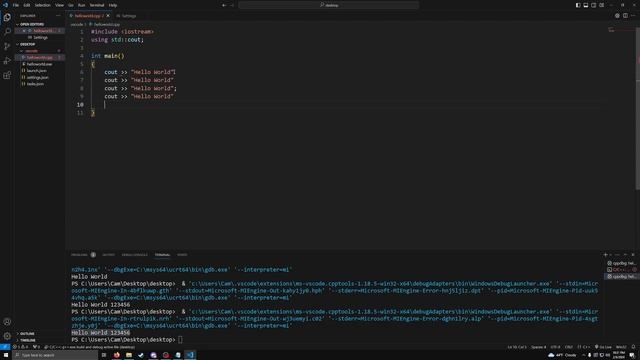Screen dimensions: 640x360
Task: Open customize layout icon in title bar
Action: tap(602, 5)
